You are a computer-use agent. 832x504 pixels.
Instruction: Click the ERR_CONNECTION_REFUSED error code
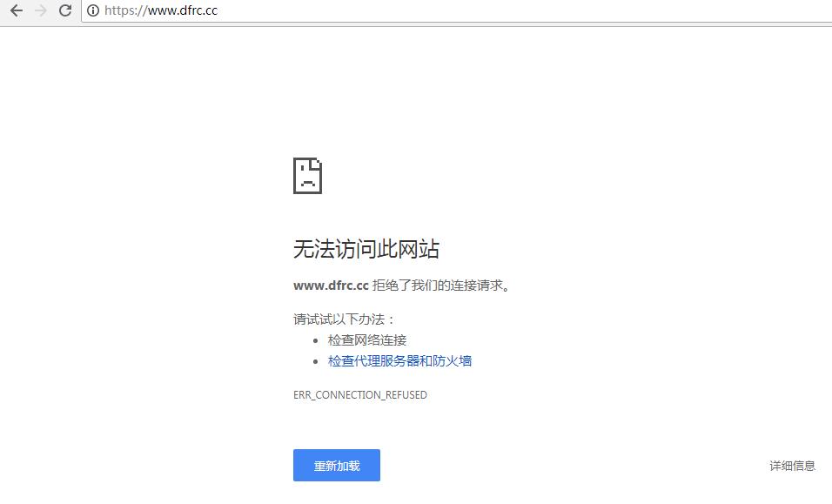click(x=359, y=394)
